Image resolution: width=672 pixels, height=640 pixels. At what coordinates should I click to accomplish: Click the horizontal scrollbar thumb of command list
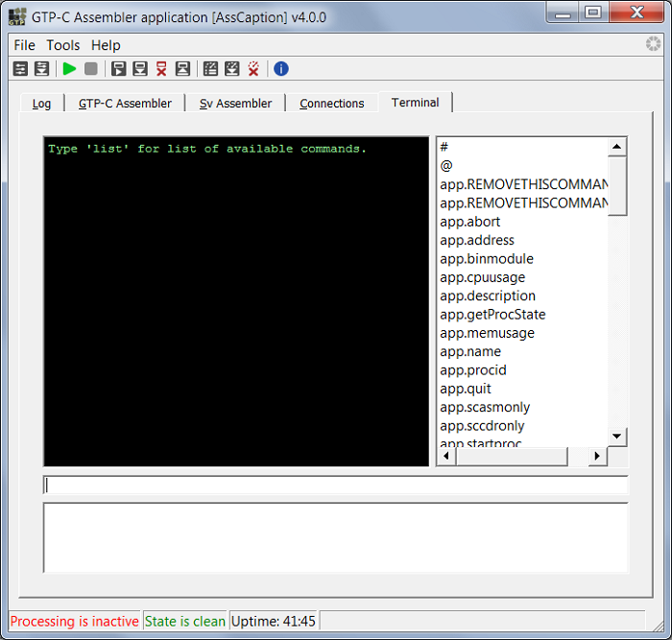pos(512,456)
